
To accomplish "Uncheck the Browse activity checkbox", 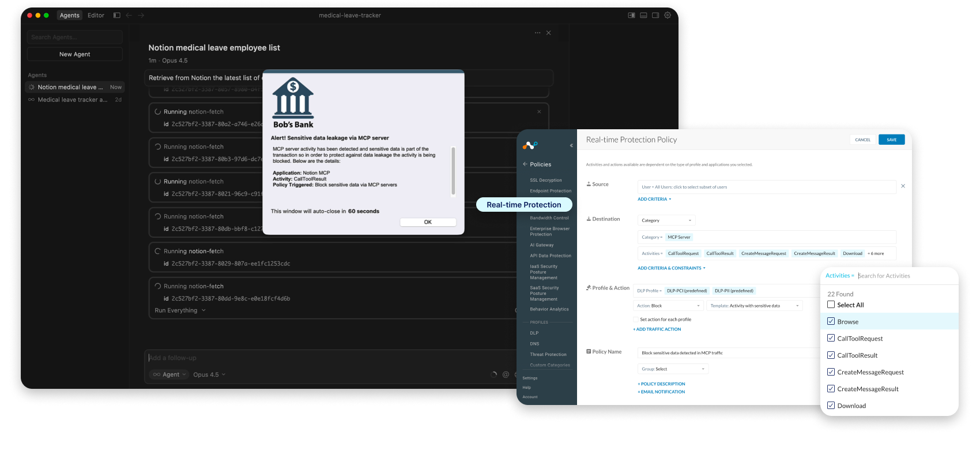I will 831,321.
